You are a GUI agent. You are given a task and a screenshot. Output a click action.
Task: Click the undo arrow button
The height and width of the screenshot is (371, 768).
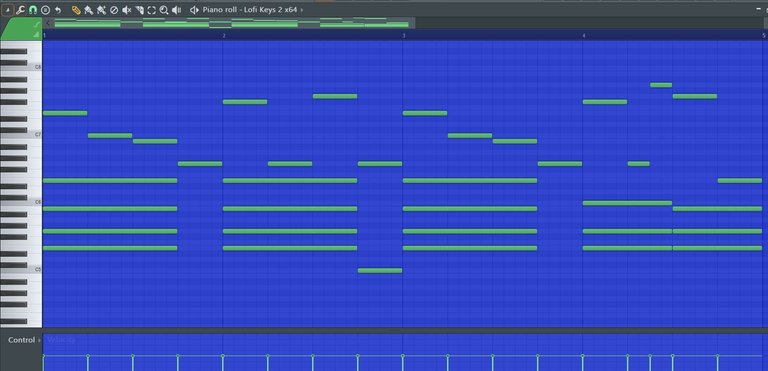point(58,10)
